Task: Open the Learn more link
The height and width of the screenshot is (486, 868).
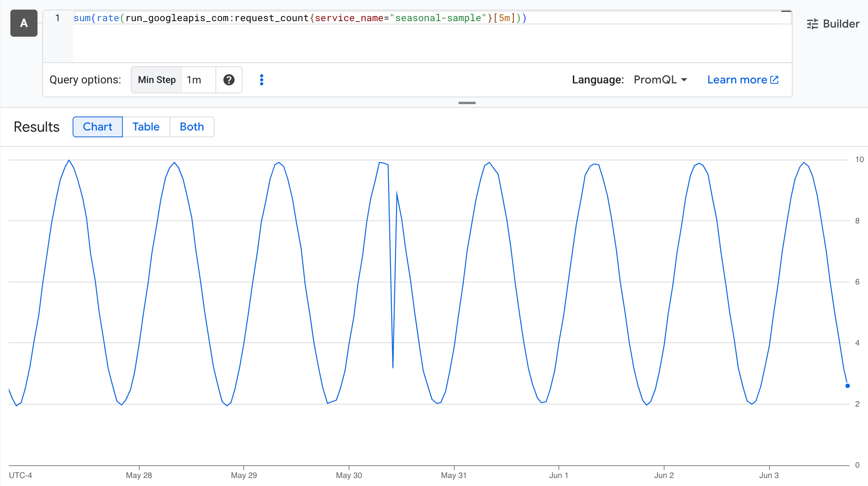Action: click(742, 80)
